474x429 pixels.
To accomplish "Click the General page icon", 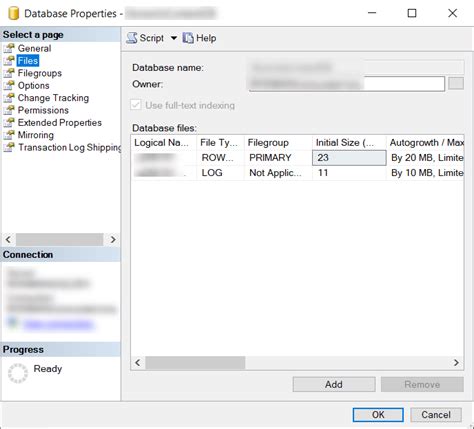I will tap(9, 48).
